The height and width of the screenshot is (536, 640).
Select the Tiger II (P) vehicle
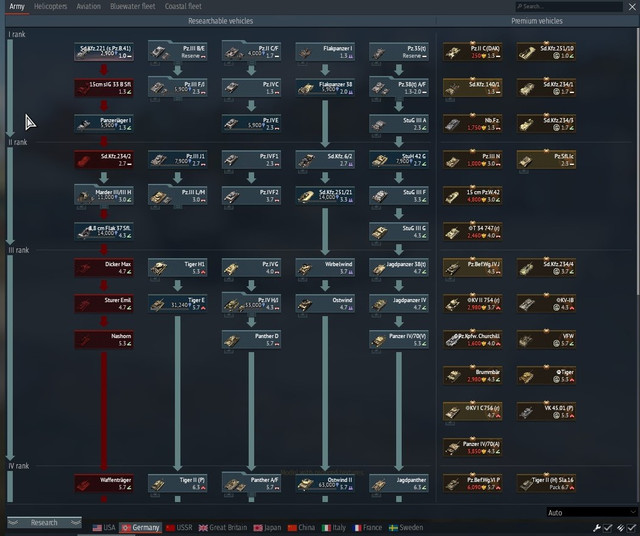coord(178,483)
